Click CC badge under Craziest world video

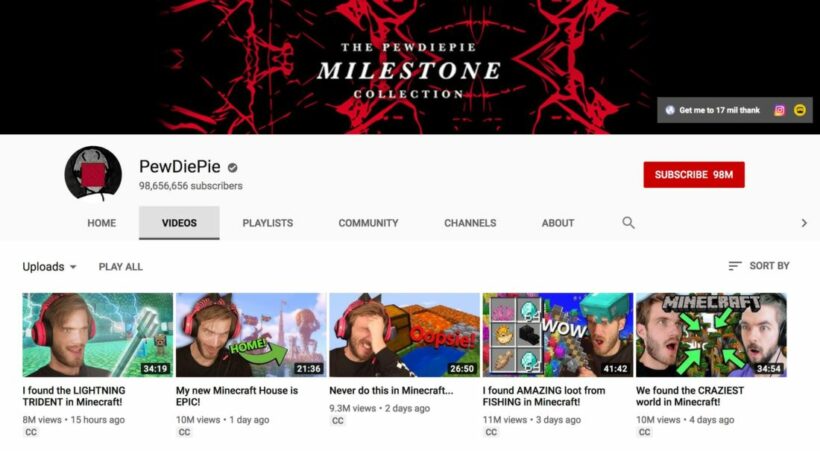pyautogui.click(x=644, y=432)
